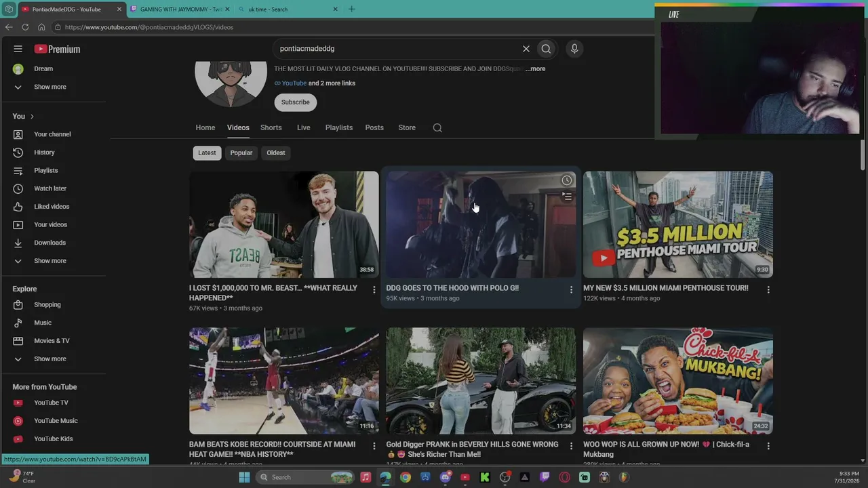Start voice search with the microphone
This screenshot has width=868, height=488.
[574, 49]
